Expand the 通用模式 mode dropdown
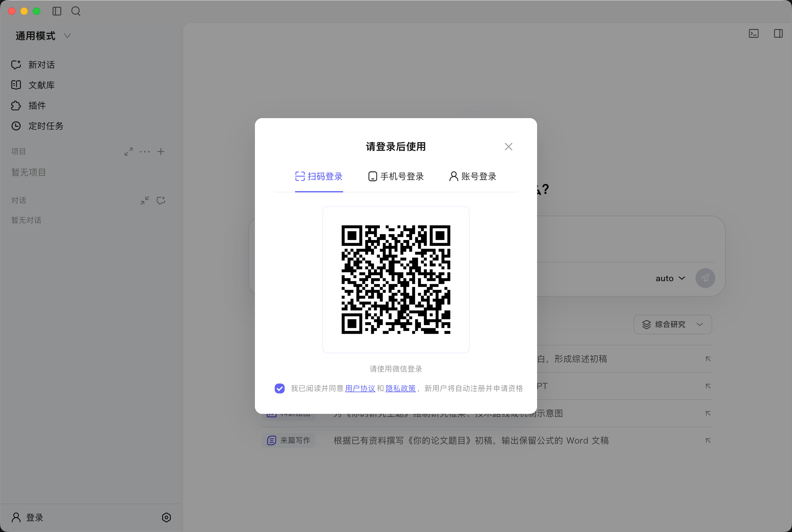 [x=43, y=36]
